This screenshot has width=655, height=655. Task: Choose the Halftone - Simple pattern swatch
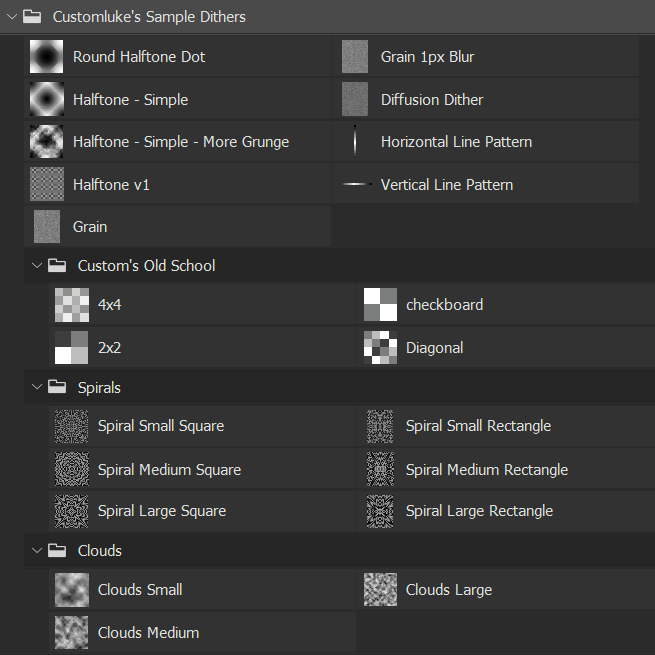click(x=46, y=100)
